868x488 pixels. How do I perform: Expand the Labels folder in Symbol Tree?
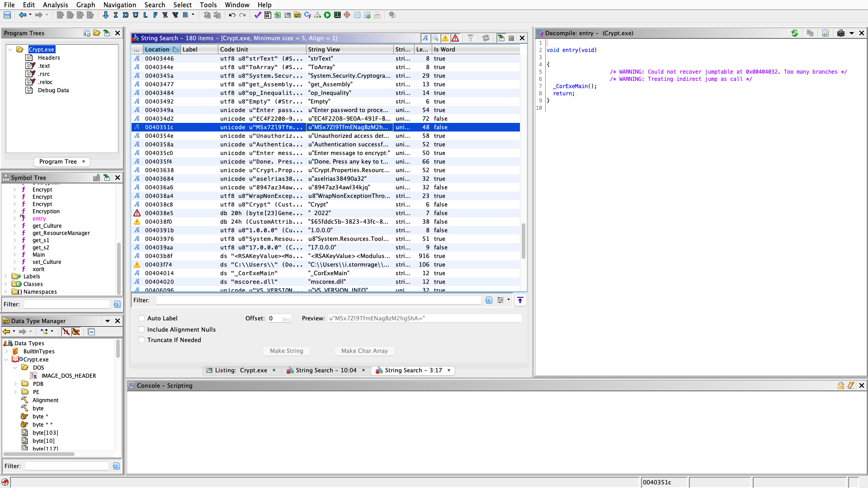click(x=6, y=276)
